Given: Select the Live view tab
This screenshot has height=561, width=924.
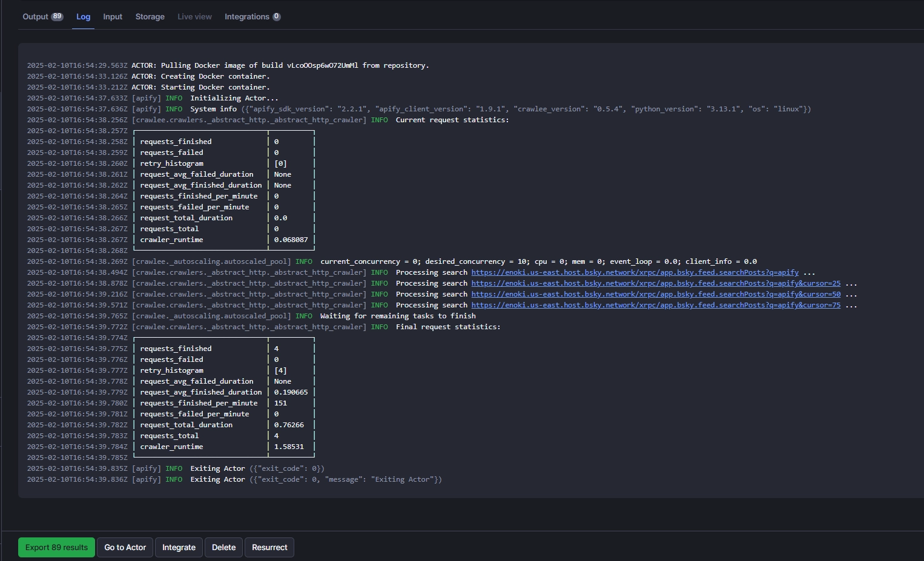Looking at the screenshot, I should (x=194, y=17).
